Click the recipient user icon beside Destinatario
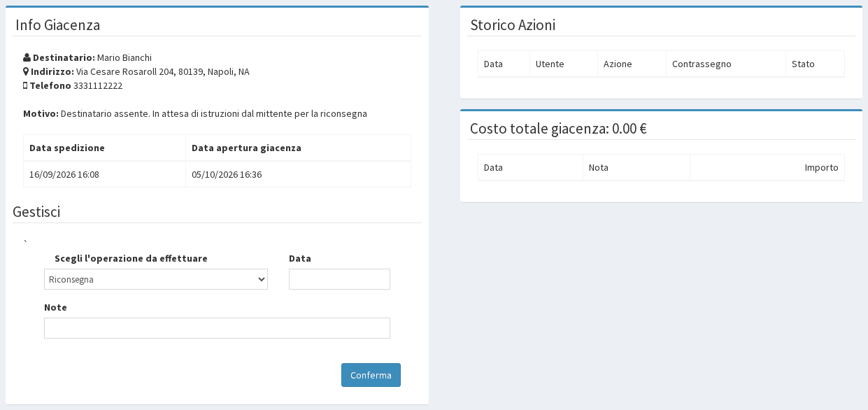 tap(27, 57)
